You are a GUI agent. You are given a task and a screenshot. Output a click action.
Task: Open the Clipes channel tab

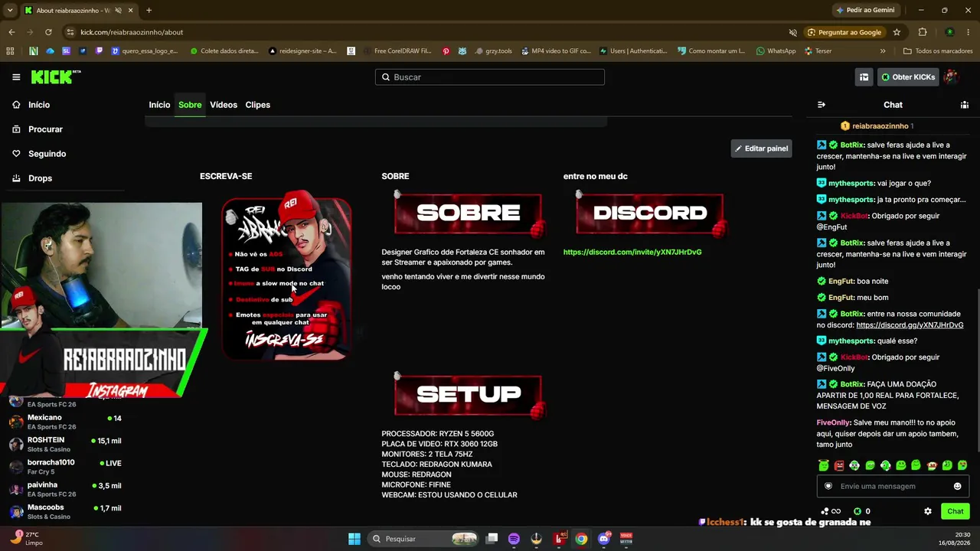coord(257,105)
